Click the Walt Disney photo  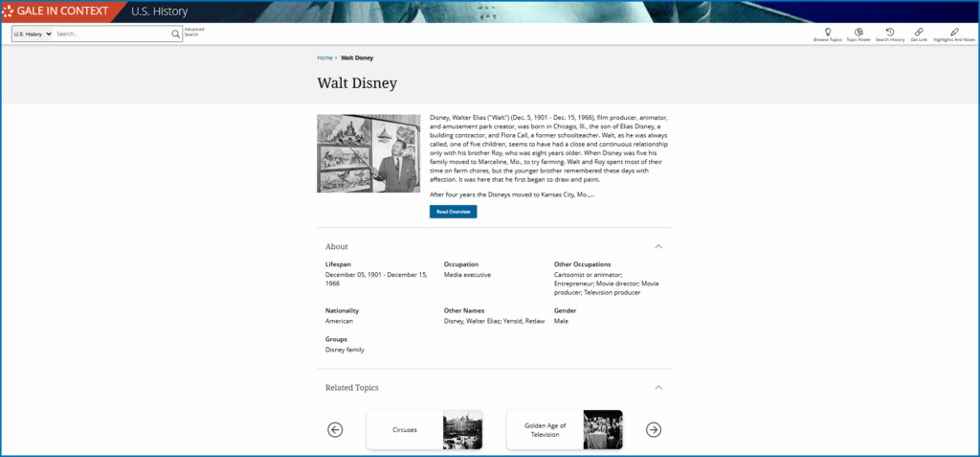click(368, 153)
